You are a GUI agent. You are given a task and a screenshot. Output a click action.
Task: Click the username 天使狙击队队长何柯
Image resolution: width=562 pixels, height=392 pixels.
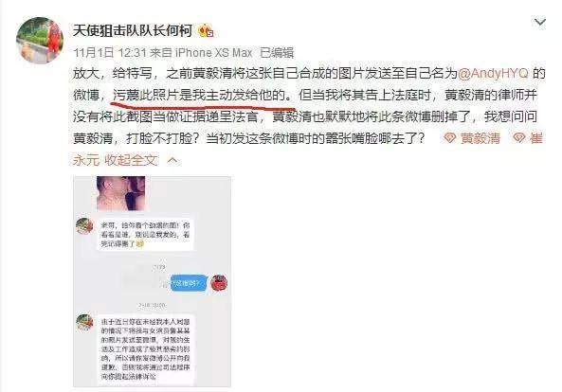pyautogui.click(x=133, y=31)
